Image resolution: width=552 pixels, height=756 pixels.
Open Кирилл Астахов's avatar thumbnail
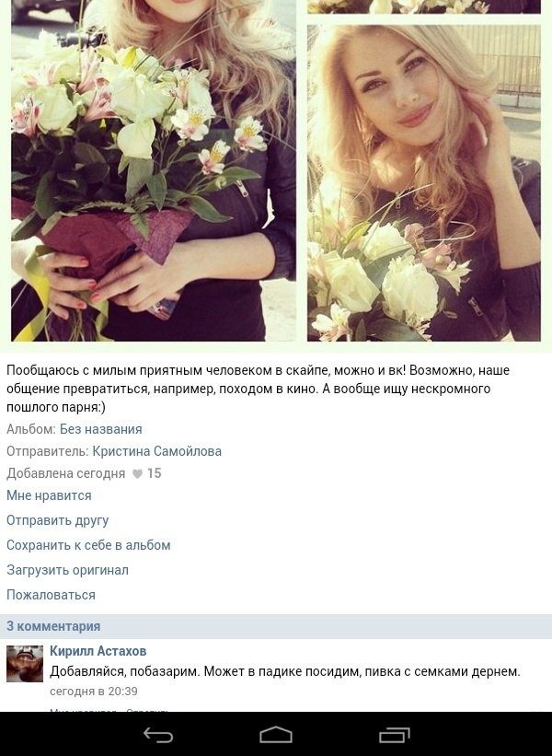click(25, 664)
